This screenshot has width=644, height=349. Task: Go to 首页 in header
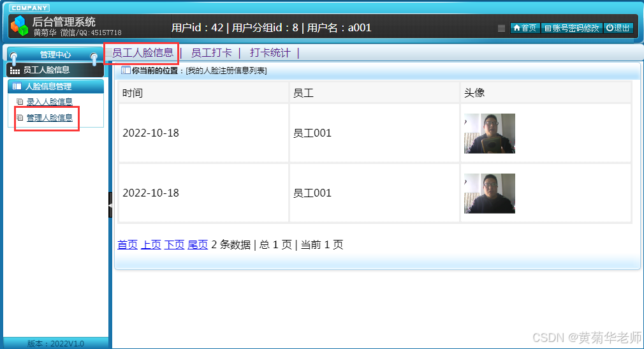tap(525, 28)
